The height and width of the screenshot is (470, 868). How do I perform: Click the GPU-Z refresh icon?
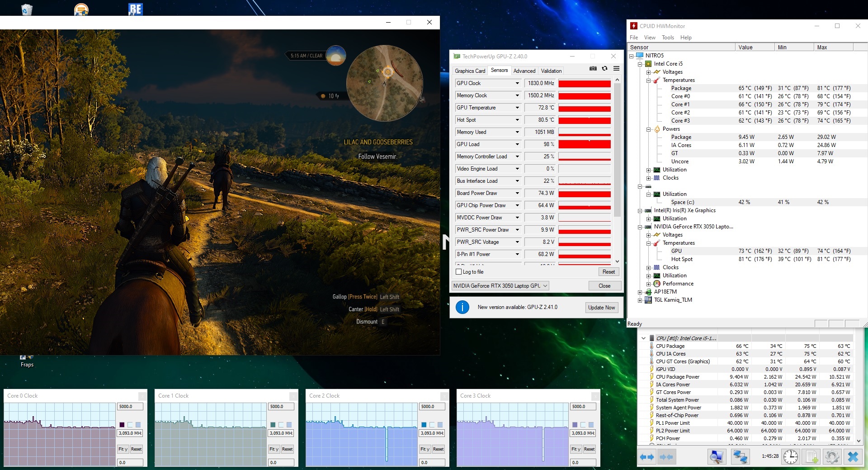coord(604,68)
